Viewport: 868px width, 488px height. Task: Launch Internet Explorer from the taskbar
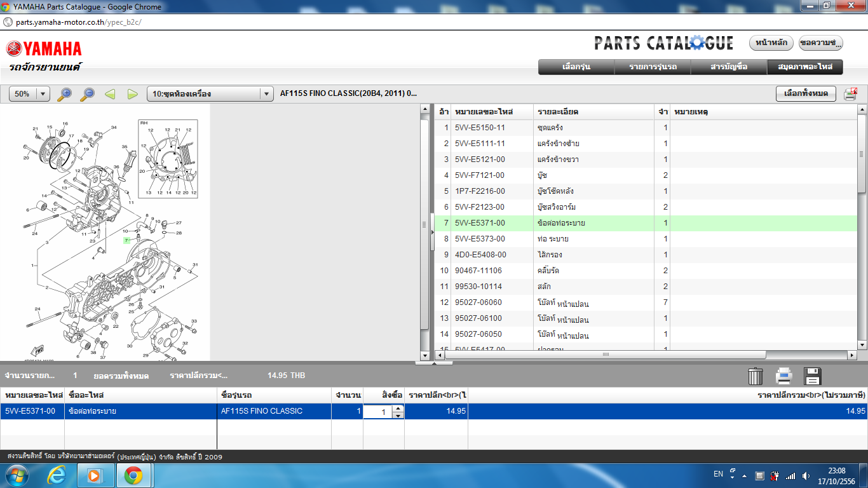57,475
